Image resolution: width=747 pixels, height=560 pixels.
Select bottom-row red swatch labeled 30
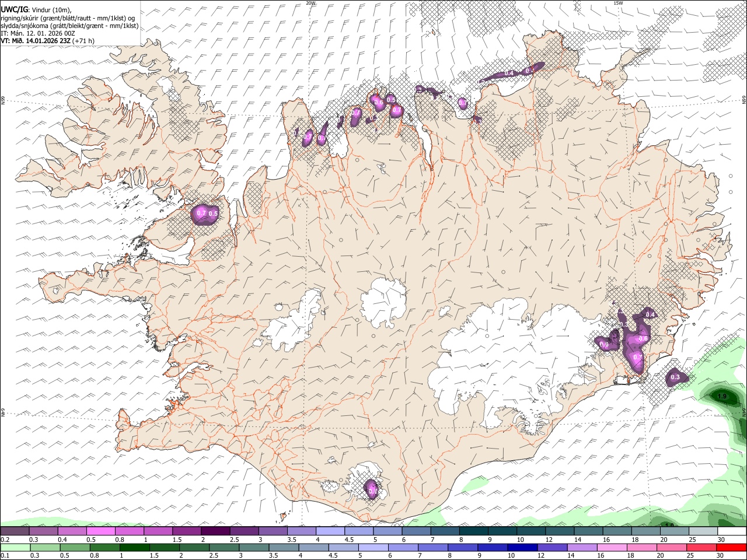(x=732, y=547)
